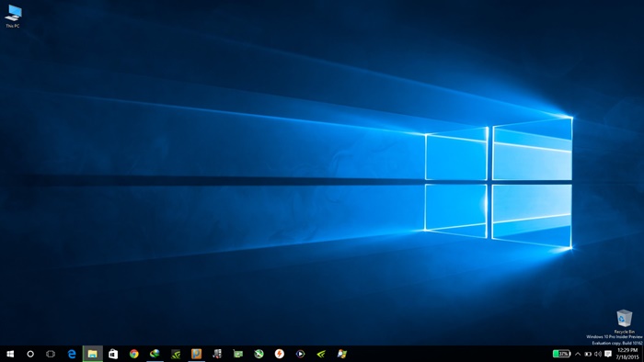
Task: Launch Google Chrome from the taskbar
Action: [134, 354]
